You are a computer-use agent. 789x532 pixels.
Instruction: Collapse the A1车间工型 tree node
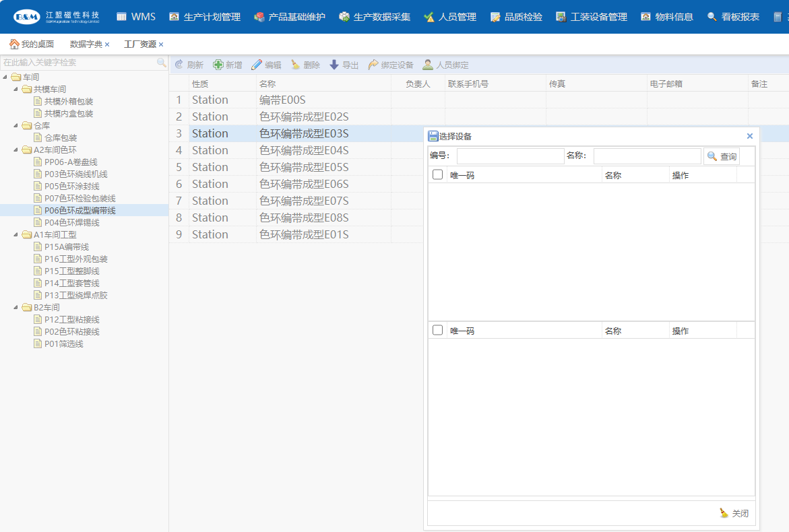(x=16, y=234)
